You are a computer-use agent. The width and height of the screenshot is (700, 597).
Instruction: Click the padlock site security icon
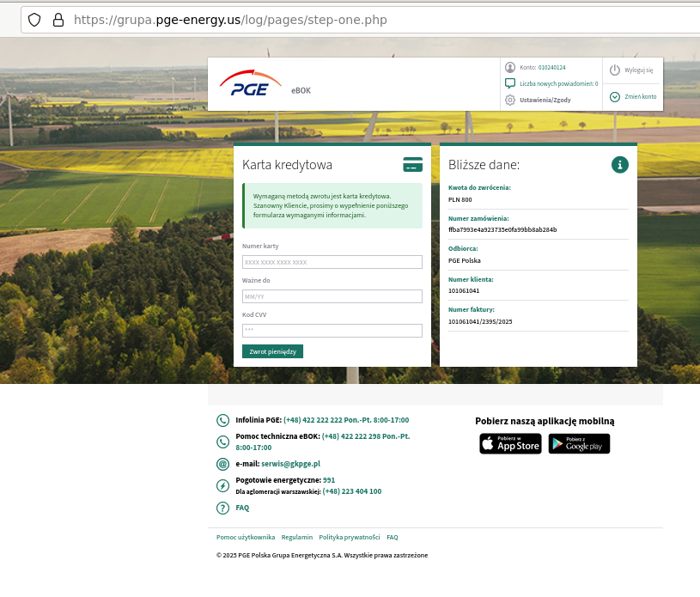[58, 20]
